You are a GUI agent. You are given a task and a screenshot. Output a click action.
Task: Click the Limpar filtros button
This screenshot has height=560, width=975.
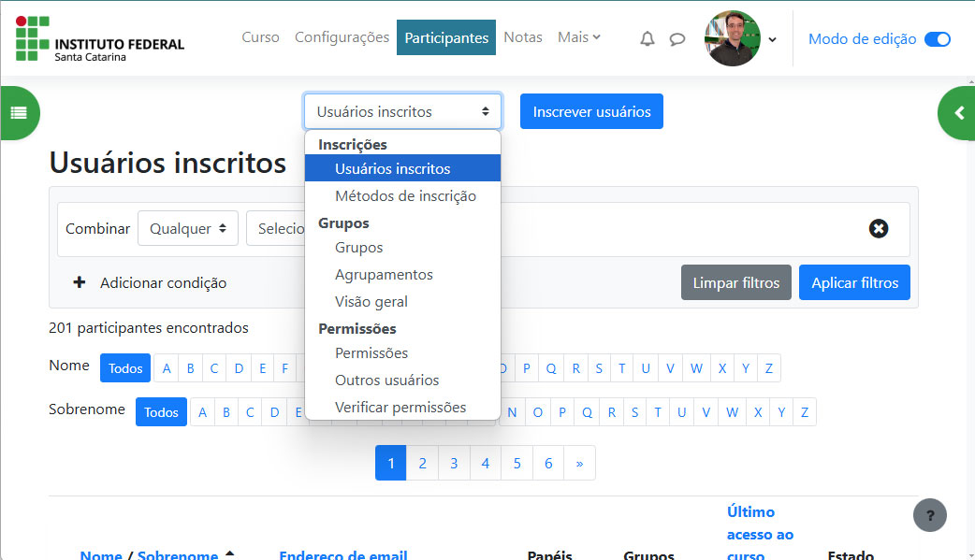pos(735,282)
